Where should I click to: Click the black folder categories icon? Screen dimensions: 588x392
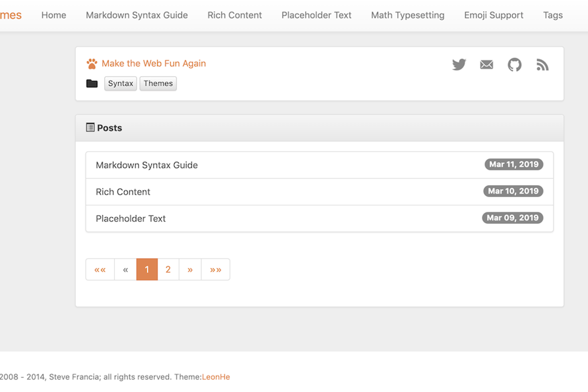[92, 83]
